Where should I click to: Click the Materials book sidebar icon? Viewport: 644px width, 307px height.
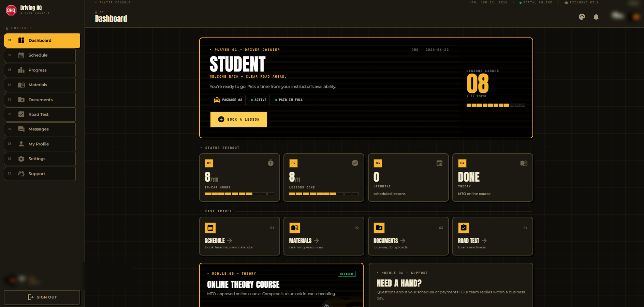(21, 85)
